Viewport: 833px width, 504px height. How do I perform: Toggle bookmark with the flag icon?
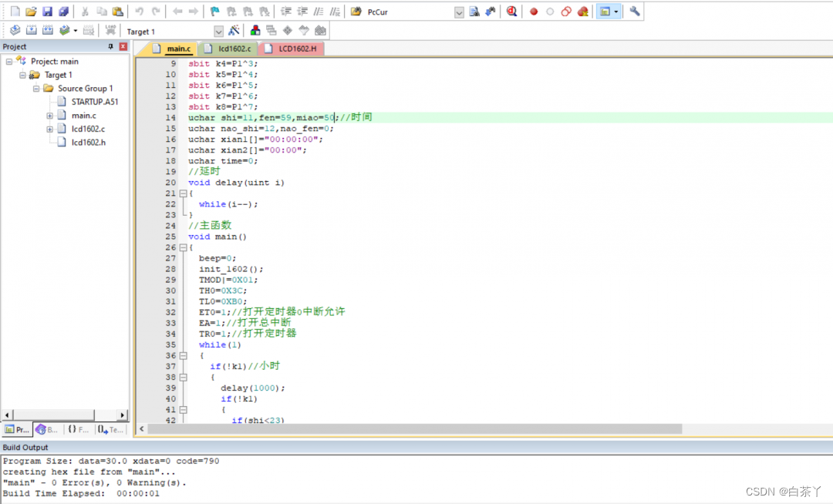coord(214,12)
